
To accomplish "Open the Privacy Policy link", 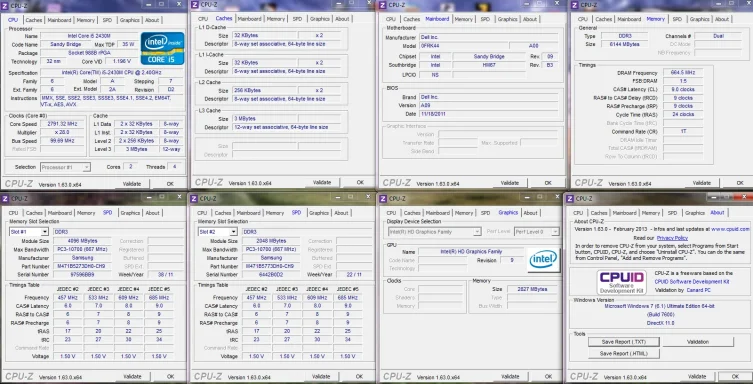I will tap(672, 238).
